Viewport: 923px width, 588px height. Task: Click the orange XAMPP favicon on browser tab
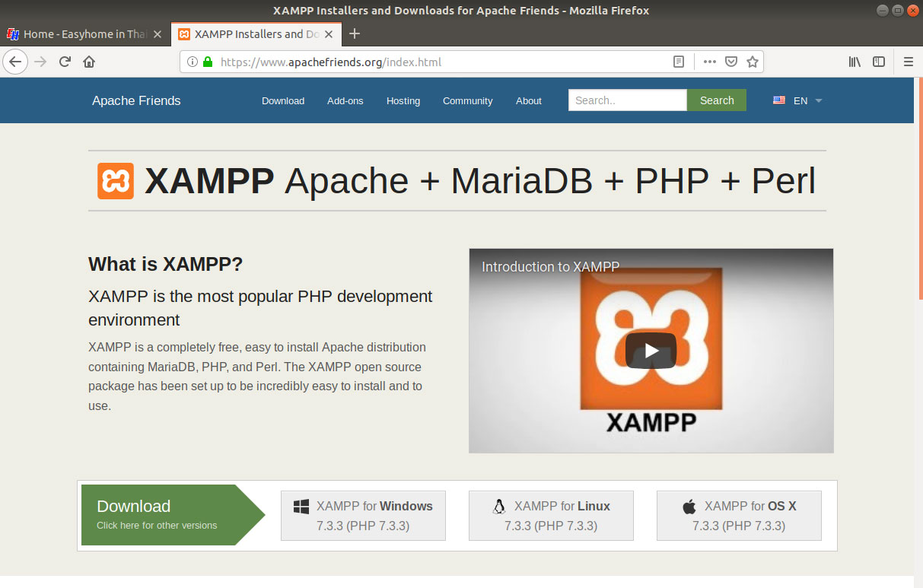pyautogui.click(x=184, y=34)
